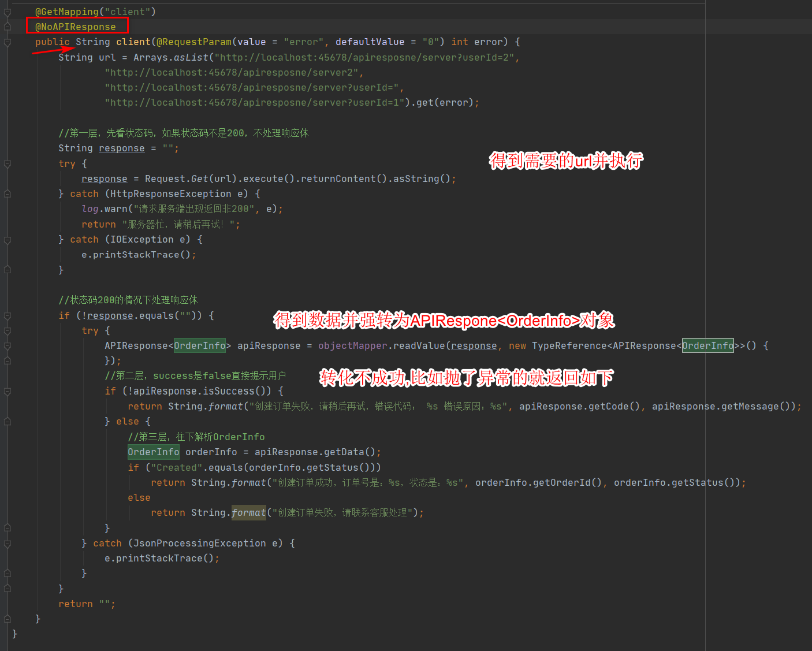Click the comment starting //第一层
Screen dimensions: 812x651
coord(184,133)
